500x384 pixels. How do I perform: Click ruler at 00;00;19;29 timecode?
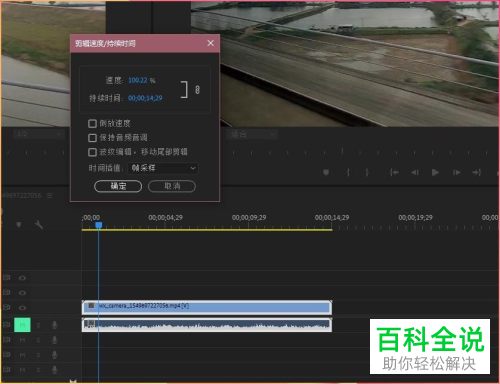pos(415,218)
